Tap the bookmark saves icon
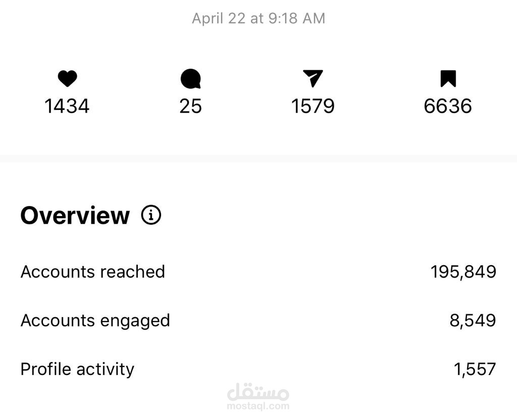 (x=448, y=79)
